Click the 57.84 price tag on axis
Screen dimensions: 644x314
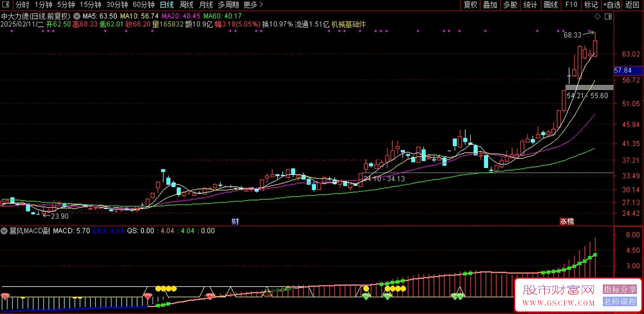pos(627,71)
